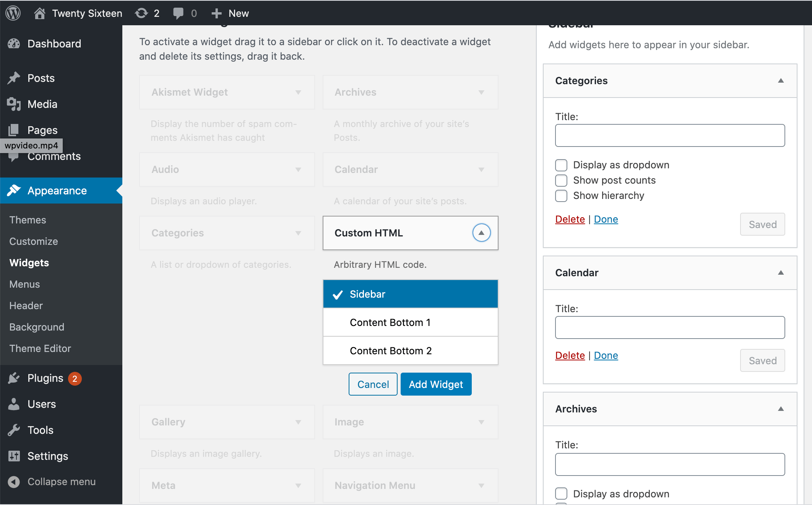Focus the Calendar widget Title field
Screen dimensions: 812x505
click(669, 327)
